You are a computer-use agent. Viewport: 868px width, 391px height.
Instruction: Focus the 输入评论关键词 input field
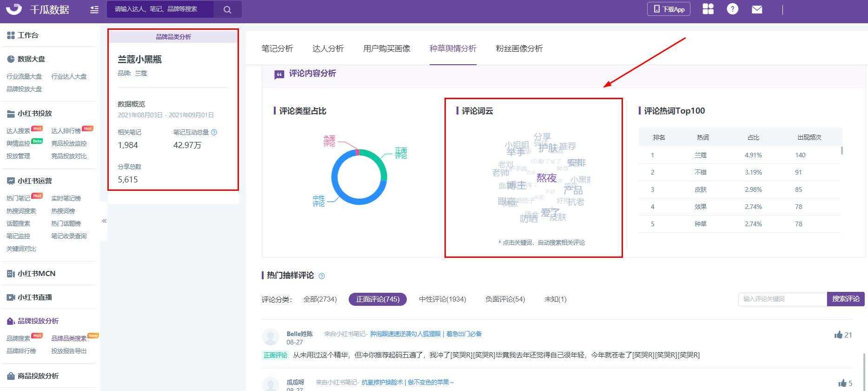(782, 299)
